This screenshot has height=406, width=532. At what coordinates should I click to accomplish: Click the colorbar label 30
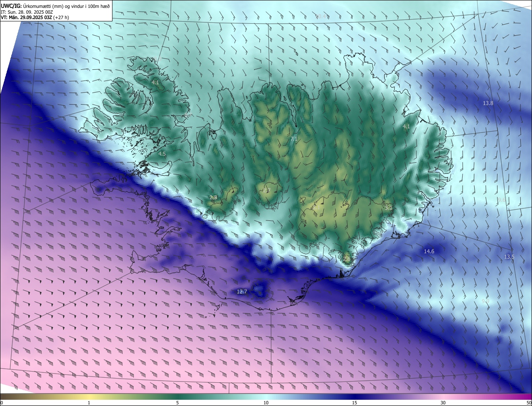[443, 403]
